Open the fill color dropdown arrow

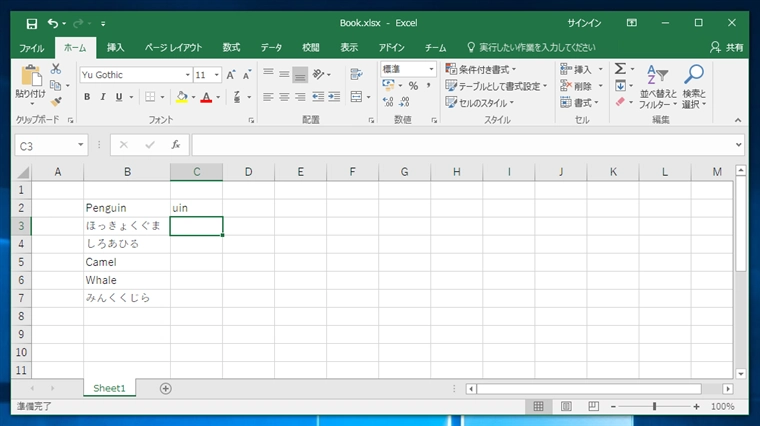click(x=193, y=97)
